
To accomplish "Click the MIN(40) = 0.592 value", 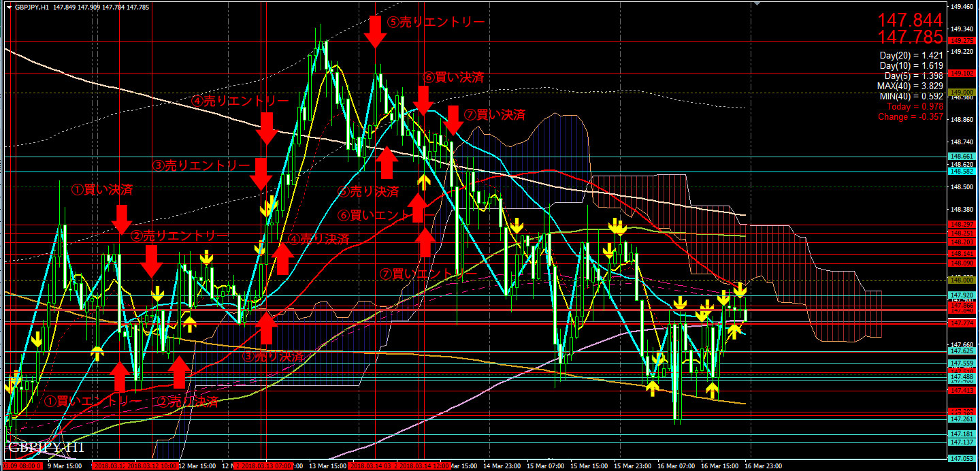I will (x=911, y=96).
